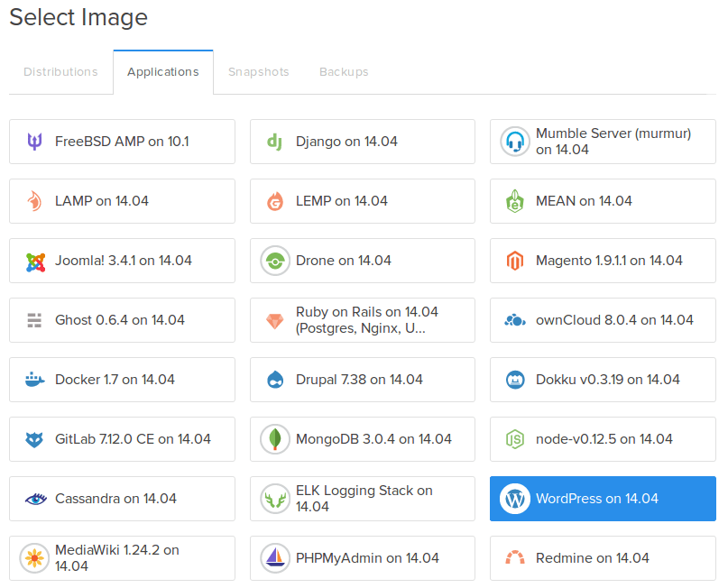This screenshot has height=588, width=728.
Task: Click the FreeBSD AMP trident icon
Action: [34, 142]
